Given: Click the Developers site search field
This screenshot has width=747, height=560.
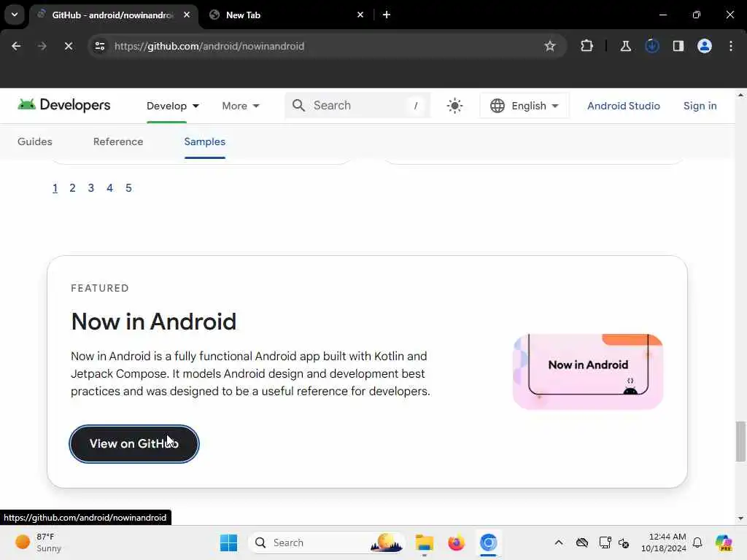Looking at the screenshot, I should (x=357, y=105).
